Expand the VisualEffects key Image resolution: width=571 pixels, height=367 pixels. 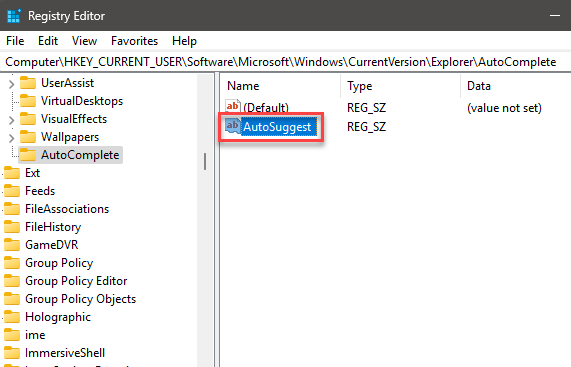[x=11, y=120]
